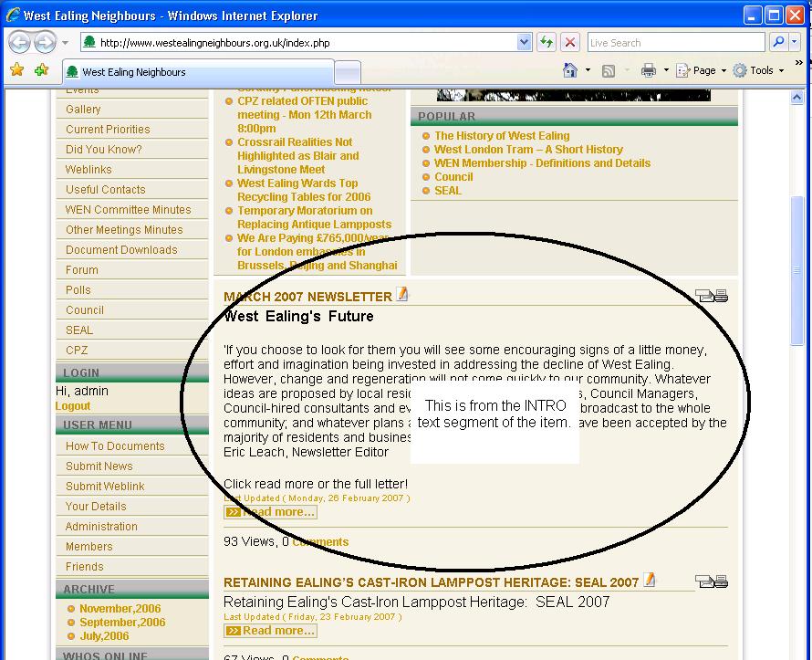This screenshot has width=812, height=660.
Task: Open Crossrail Realities Not Highlighted article
Action: (298, 156)
